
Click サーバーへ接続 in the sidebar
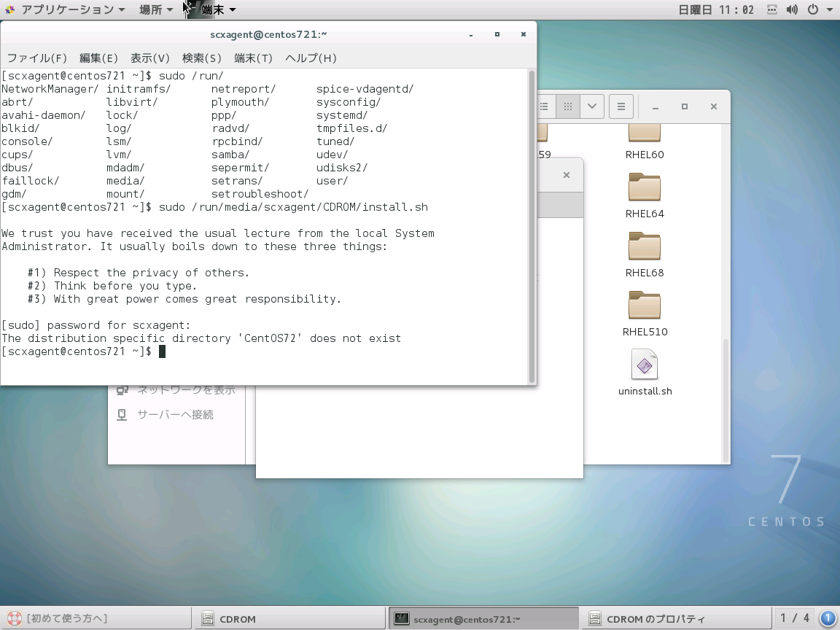coord(175,414)
